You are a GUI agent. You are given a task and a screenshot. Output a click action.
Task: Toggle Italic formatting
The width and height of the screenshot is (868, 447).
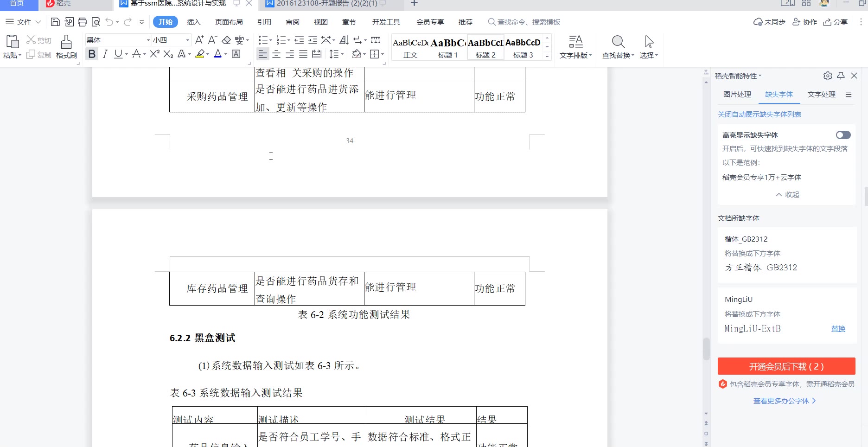[x=105, y=54]
